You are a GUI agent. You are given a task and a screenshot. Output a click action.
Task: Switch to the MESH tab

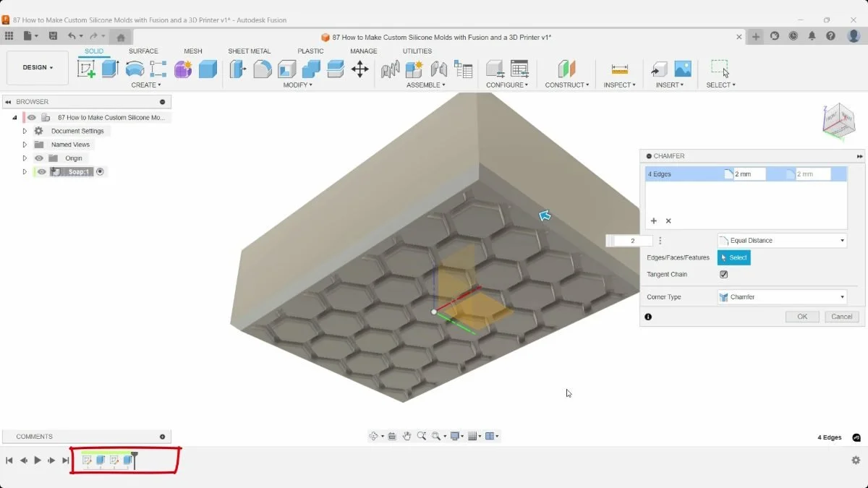click(193, 51)
